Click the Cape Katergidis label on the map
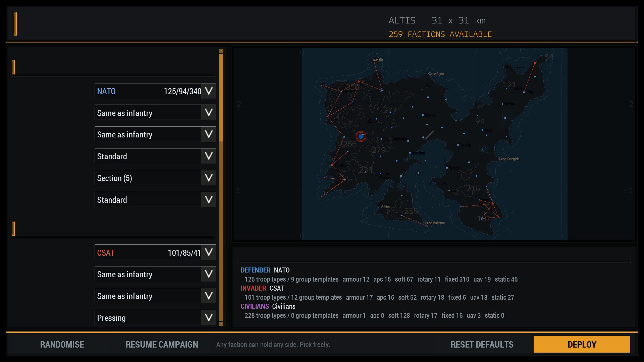The image size is (644, 362). (509, 159)
